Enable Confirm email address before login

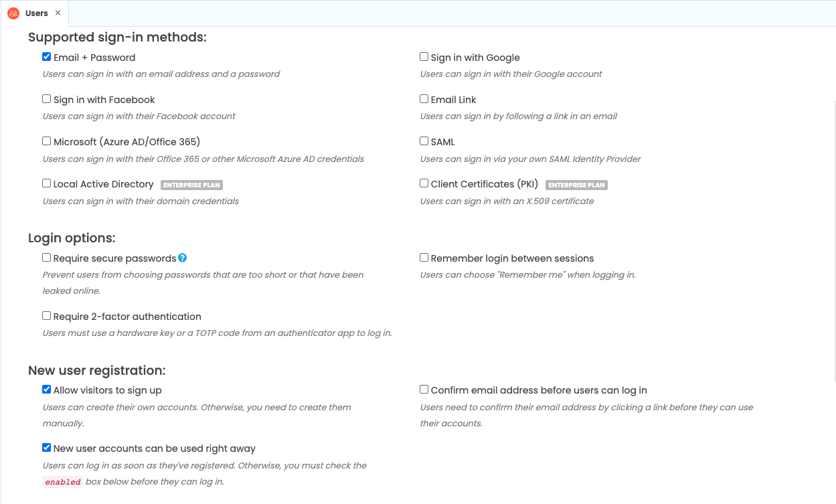click(424, 390)
